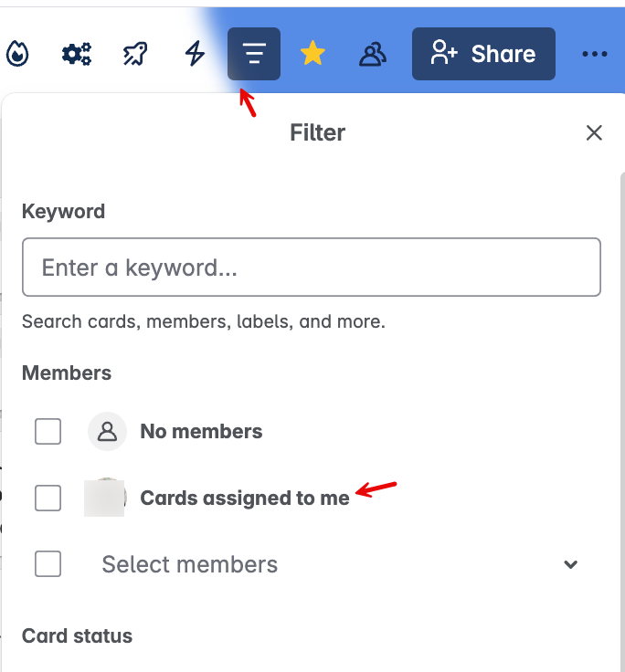
Task: Close the Filter panel
Action: point(594,133)
